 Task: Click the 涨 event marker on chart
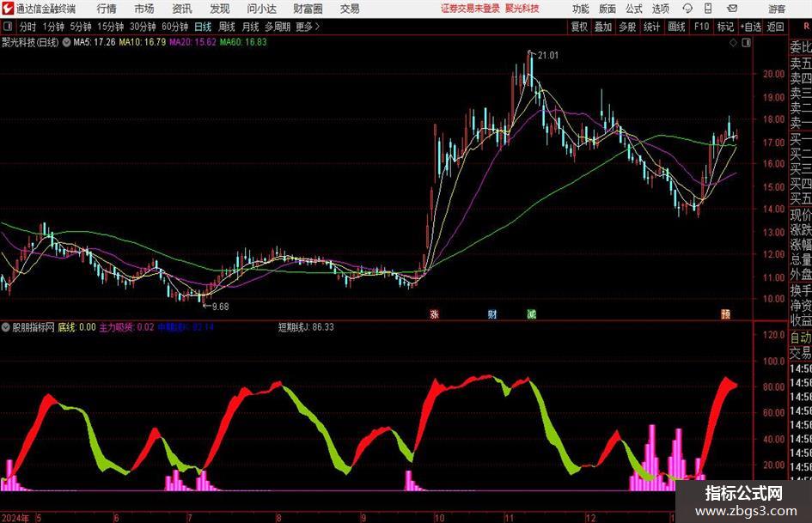tap(435, 313)
